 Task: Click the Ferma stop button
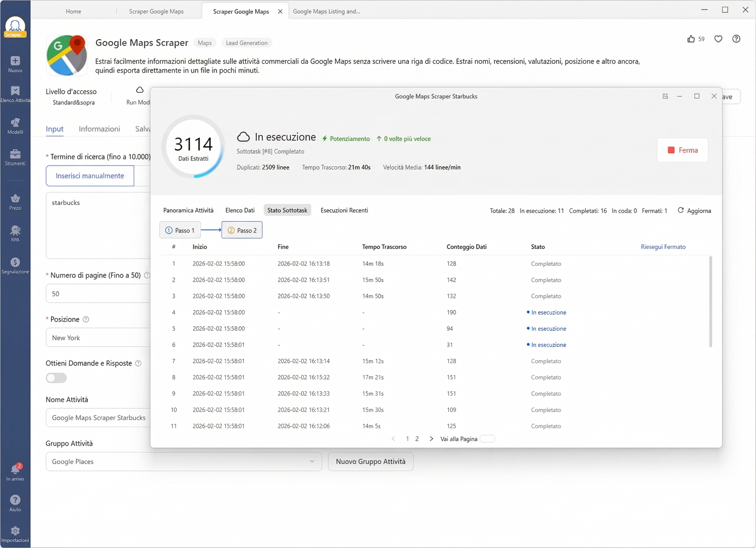tap(683, 150)
